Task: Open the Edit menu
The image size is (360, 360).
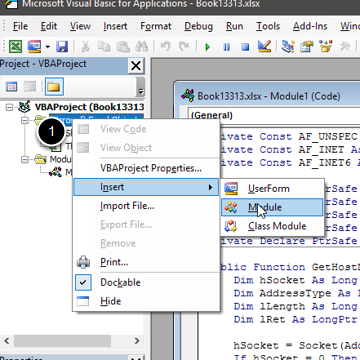Action: tap(49, 26)
